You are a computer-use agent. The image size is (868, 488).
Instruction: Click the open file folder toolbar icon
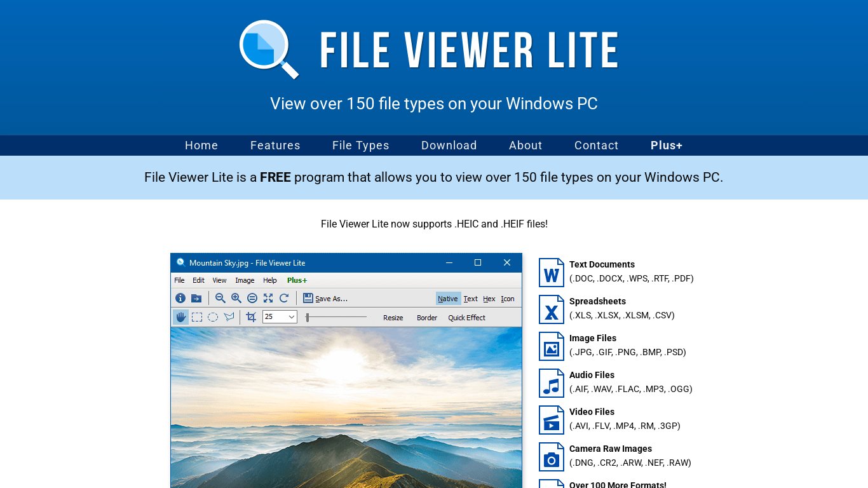click(196, 298)
